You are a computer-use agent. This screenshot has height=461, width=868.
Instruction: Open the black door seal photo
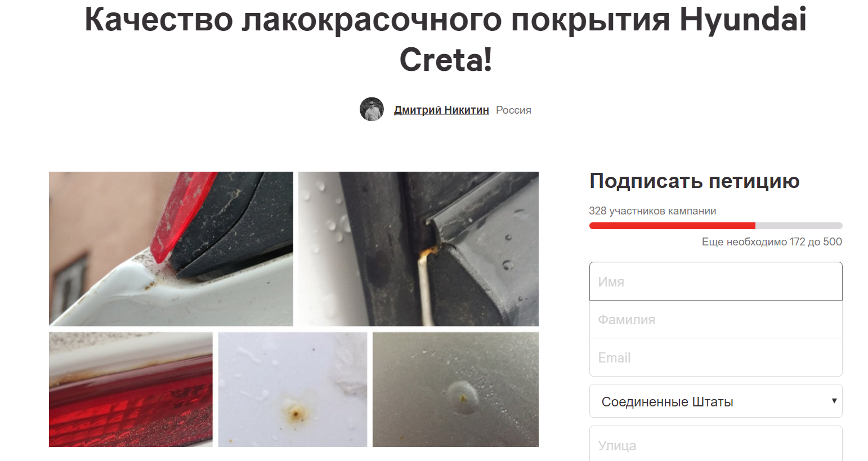(418, 249)
